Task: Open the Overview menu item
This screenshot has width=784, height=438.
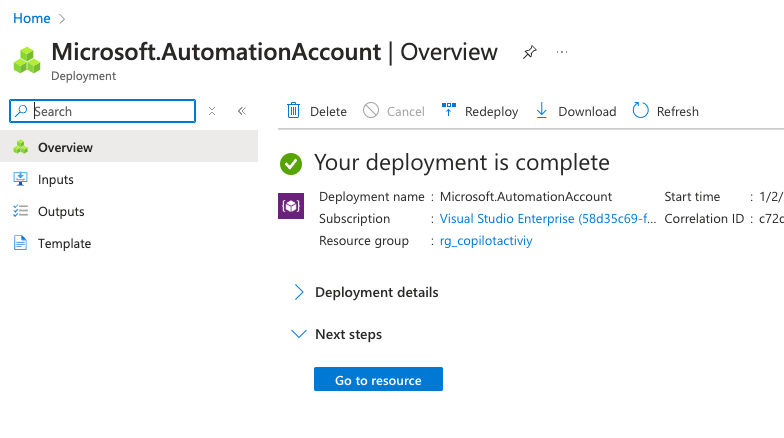Action: point(65,147)
